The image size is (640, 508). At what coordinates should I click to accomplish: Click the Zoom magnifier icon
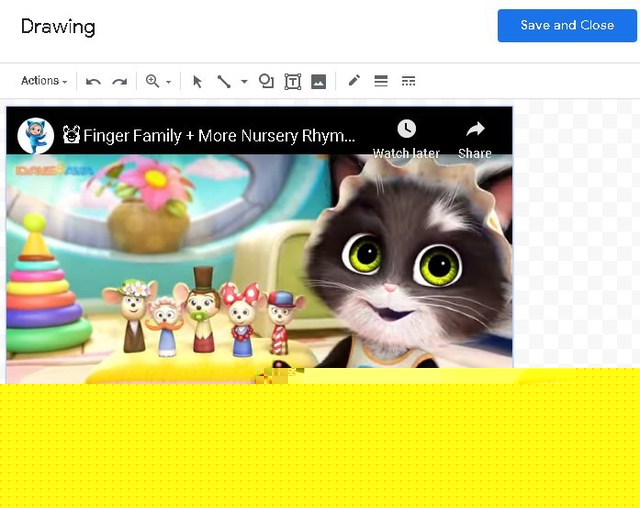click(152, 81)
